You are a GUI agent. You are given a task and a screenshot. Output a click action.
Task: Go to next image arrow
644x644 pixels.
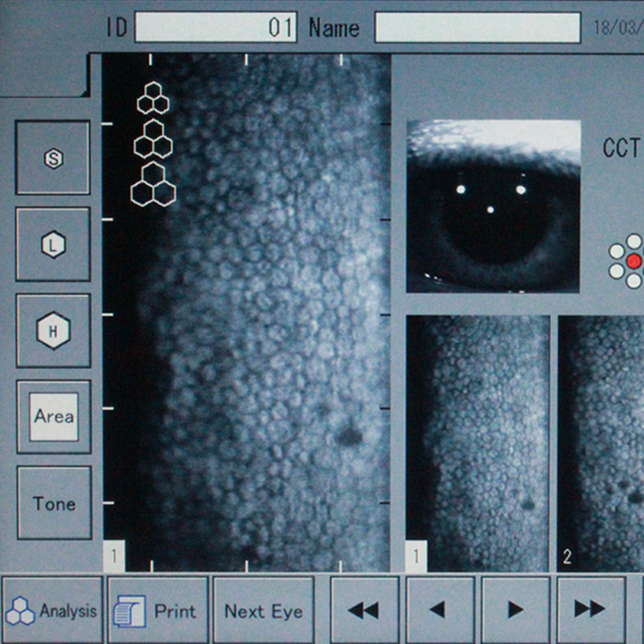(516, 609)
